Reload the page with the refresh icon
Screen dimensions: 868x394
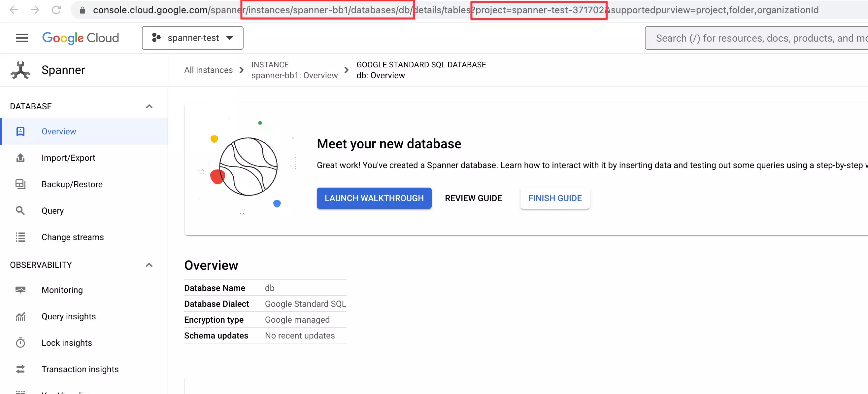click(56, 10)
